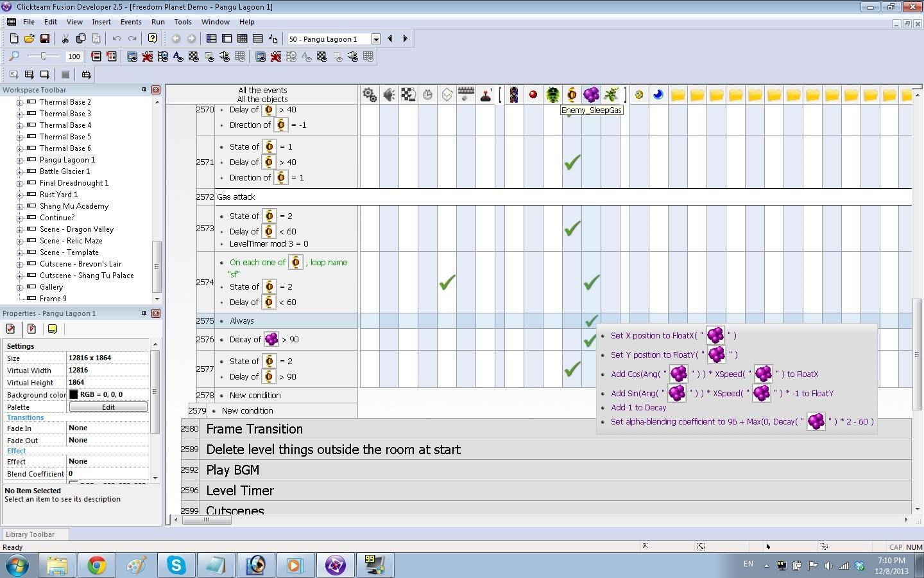Select the red ball object column header

click(x=533, y=95)
